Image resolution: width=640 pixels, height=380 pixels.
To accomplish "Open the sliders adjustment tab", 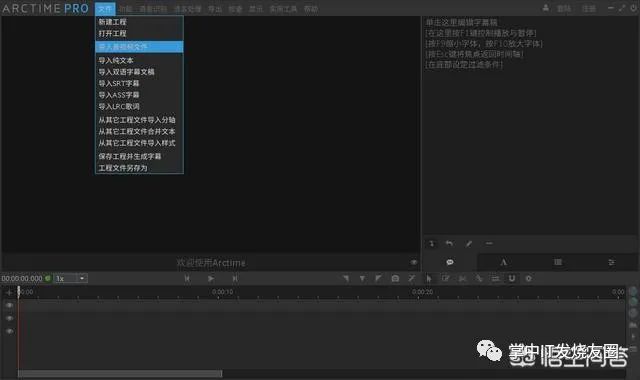I will [x=611, y=262].
